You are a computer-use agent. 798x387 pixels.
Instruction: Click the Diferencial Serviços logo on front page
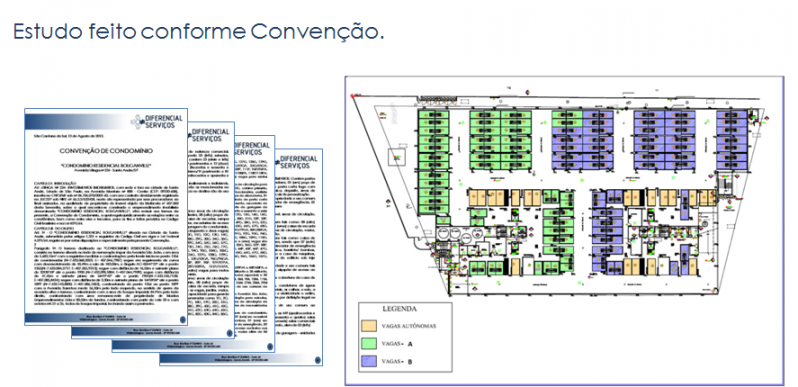point(156,122)
